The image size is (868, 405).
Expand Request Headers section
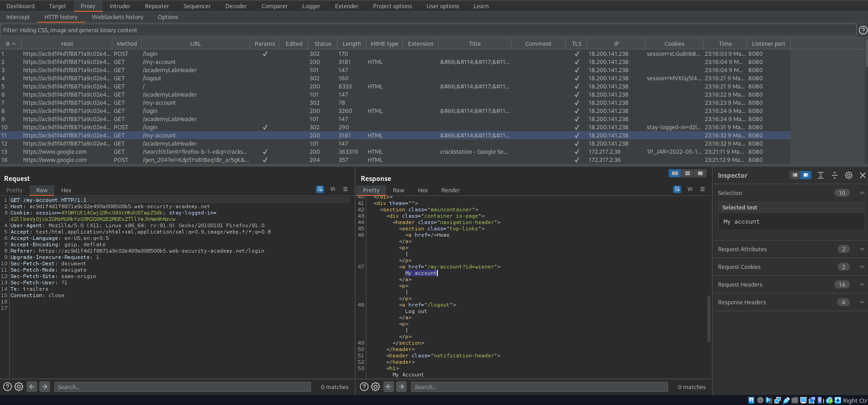(x=862, y=284)
